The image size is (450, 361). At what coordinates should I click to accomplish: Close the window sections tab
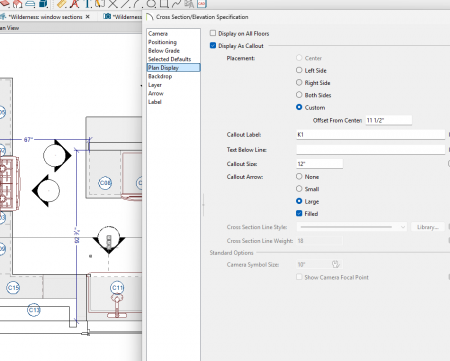pos(88,16)
